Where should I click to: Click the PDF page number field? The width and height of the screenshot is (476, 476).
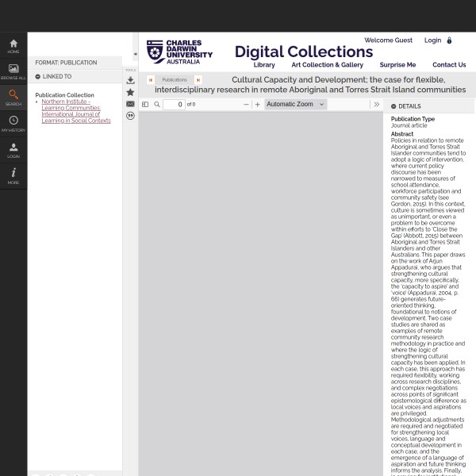(175, 105)
